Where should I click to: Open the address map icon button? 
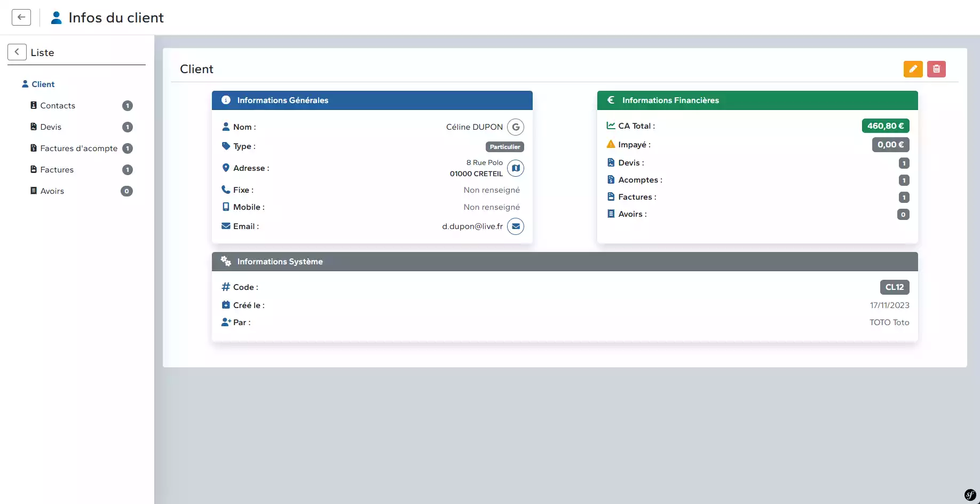point(516,168)
